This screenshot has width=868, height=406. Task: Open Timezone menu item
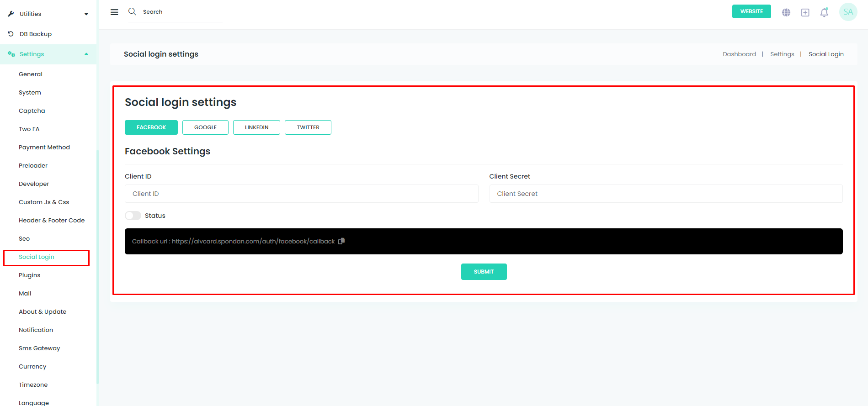pyautogui.click(x=33, y=385)
